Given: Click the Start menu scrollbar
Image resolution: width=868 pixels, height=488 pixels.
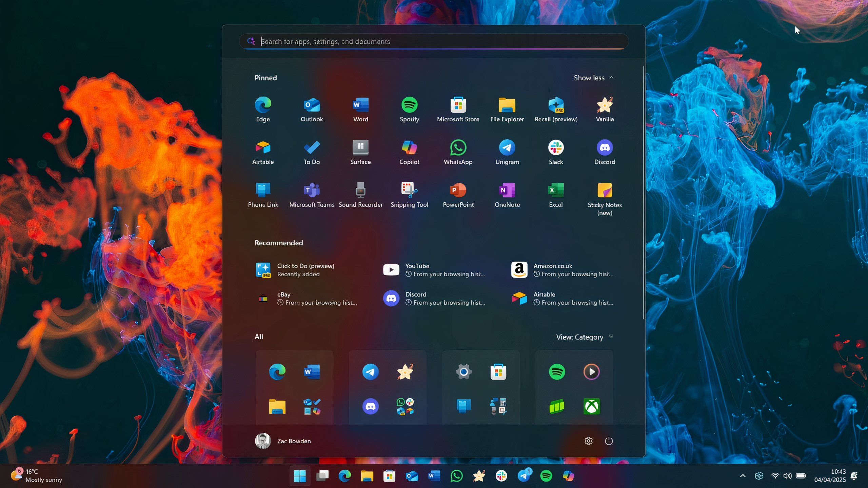Looking at the screenshot, I should coord(643,192).
